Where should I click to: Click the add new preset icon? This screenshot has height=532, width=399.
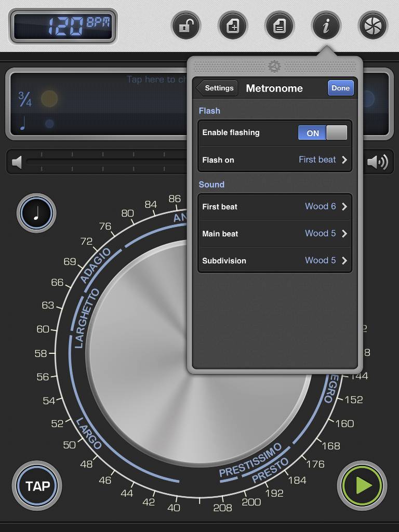[x=233, y=26]
